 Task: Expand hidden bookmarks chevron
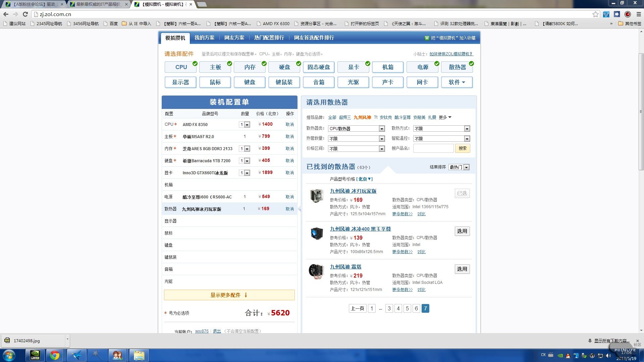coord(611,23)
